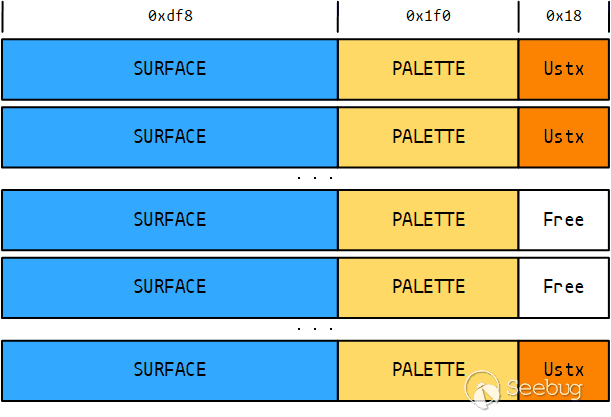Select the first row's blue SURFACE block
The width and height of the screenshot is (611, 417).
[170, 69]
